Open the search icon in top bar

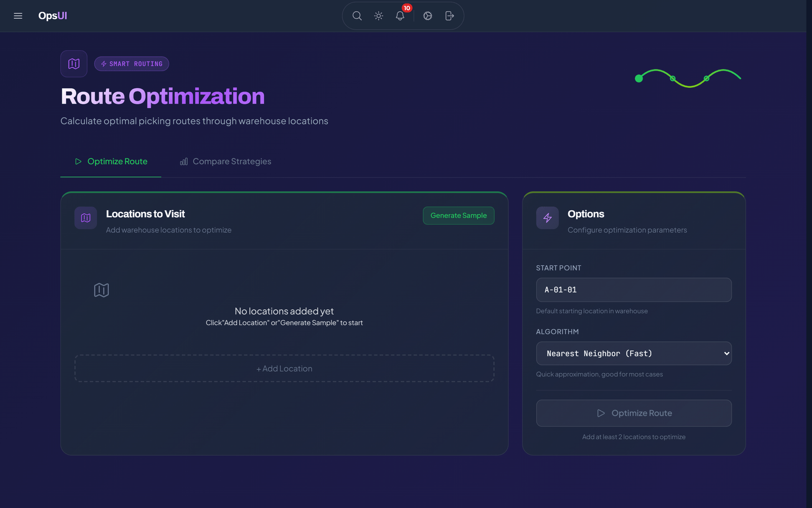tap(357, 16)
